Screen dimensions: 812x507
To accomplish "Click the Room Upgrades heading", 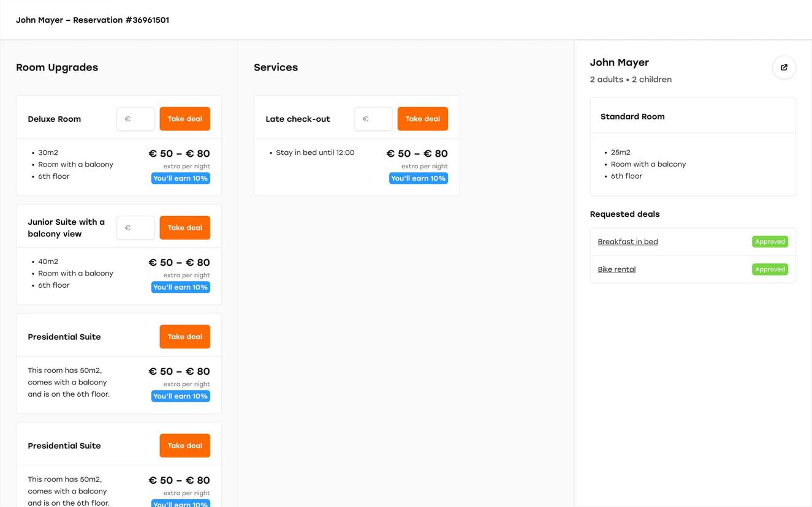I will point(57,67).
